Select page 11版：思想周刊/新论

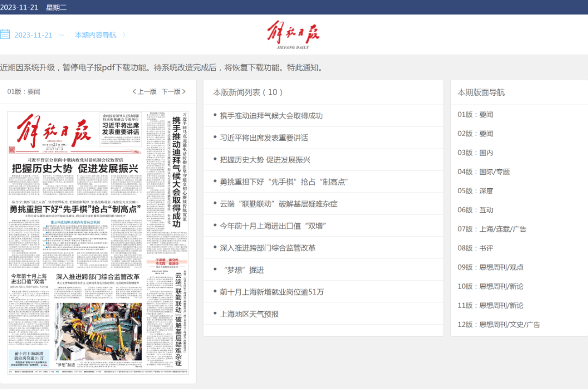click(x=490, y=305)
